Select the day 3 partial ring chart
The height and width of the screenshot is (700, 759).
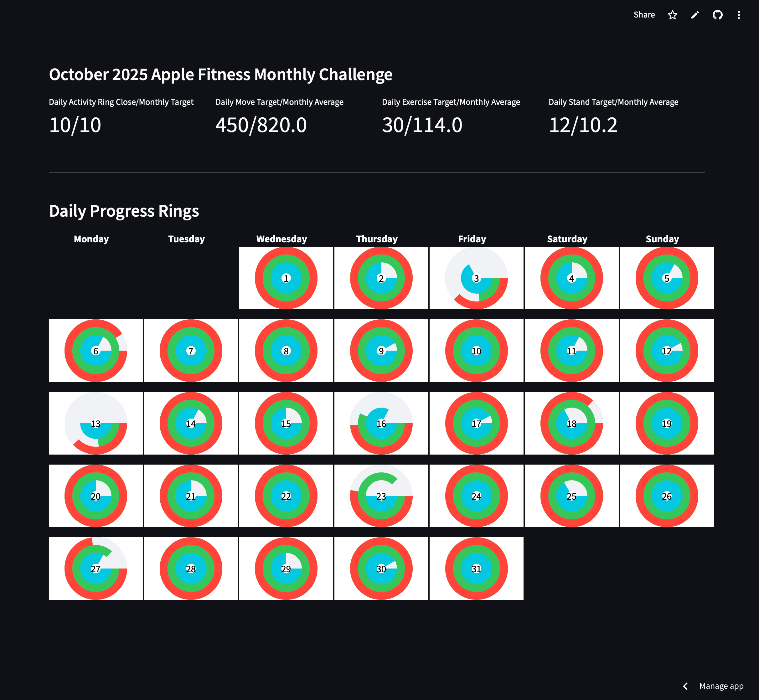pyautogui.click(x=476, y=278)
